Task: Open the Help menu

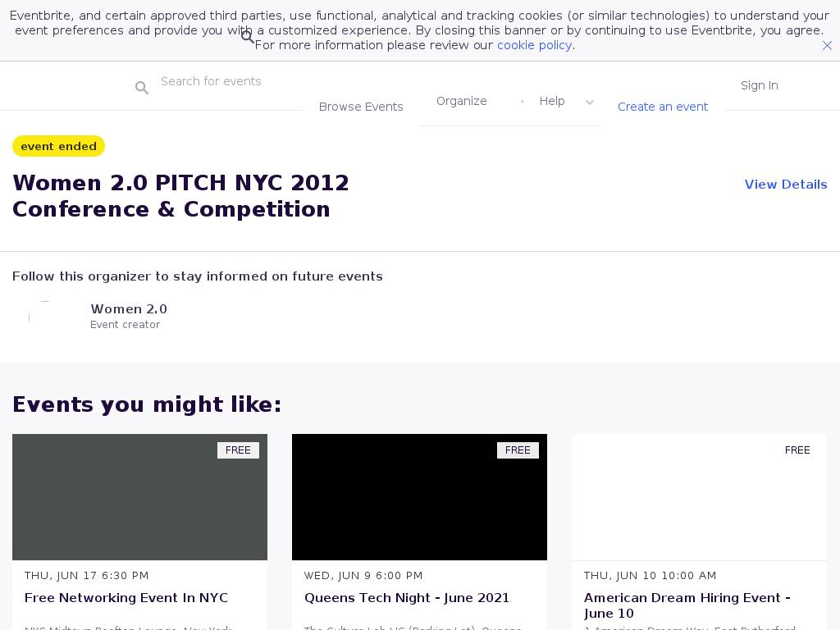Action: coord(551,101)
